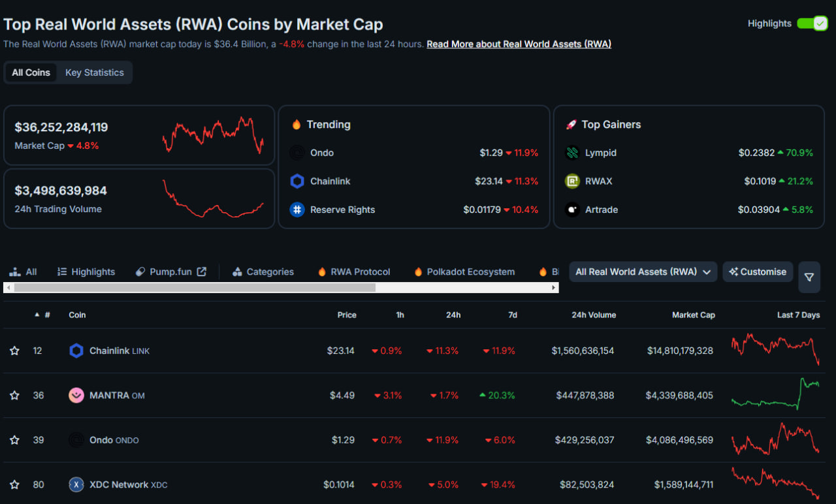Click the MANTRA logo in the table
Image resolution: width=836 pixels, height=504 pixels.
click(76, 395)
